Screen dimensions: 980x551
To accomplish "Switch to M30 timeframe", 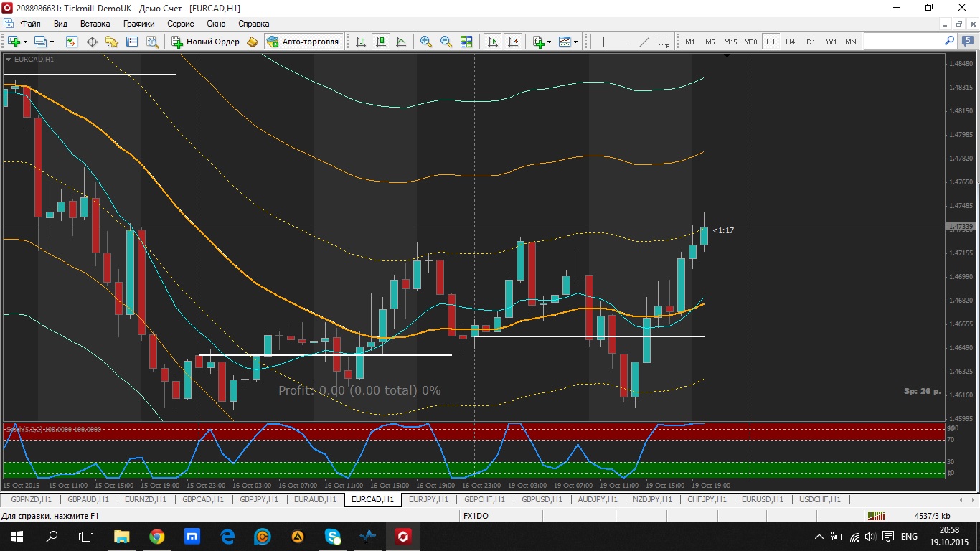I will [750, 42].
